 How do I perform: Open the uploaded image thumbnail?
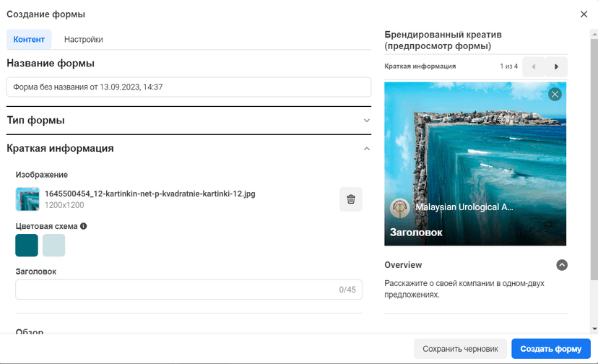27,199
